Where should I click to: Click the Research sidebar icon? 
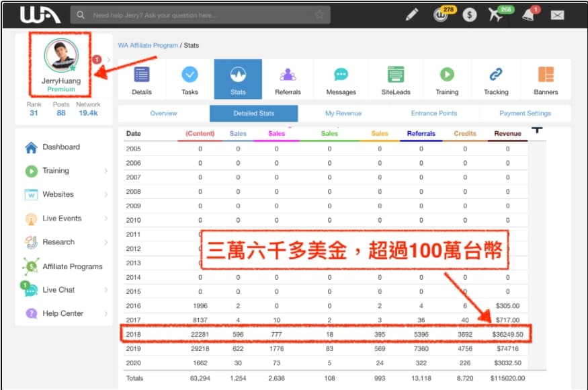31,243
